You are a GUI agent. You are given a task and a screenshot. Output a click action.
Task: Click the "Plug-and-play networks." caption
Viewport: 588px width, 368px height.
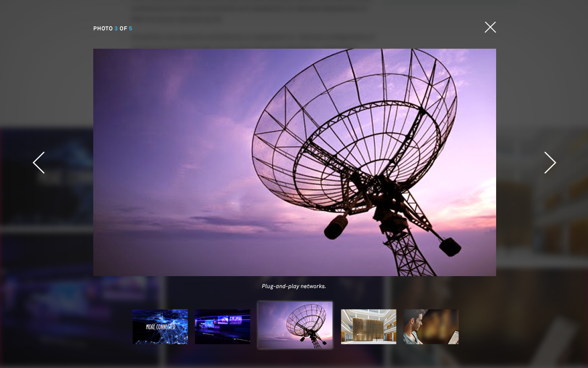pos(294,286)
